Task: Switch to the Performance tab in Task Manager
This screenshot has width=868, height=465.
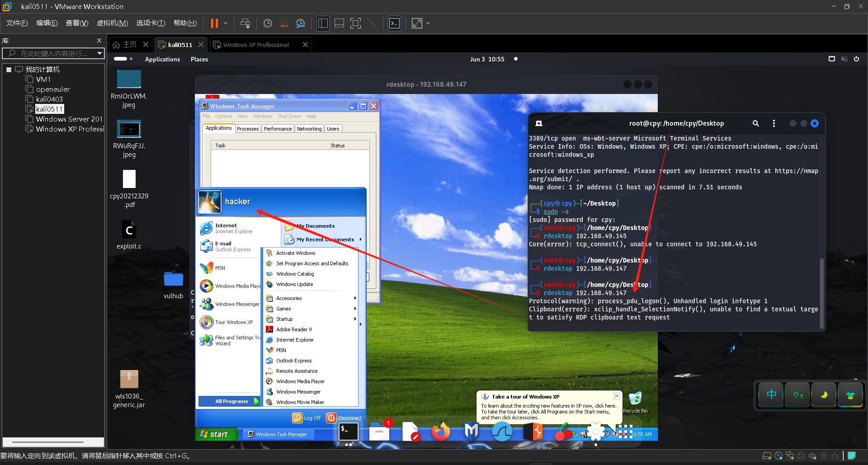Action: pos(278,129)
